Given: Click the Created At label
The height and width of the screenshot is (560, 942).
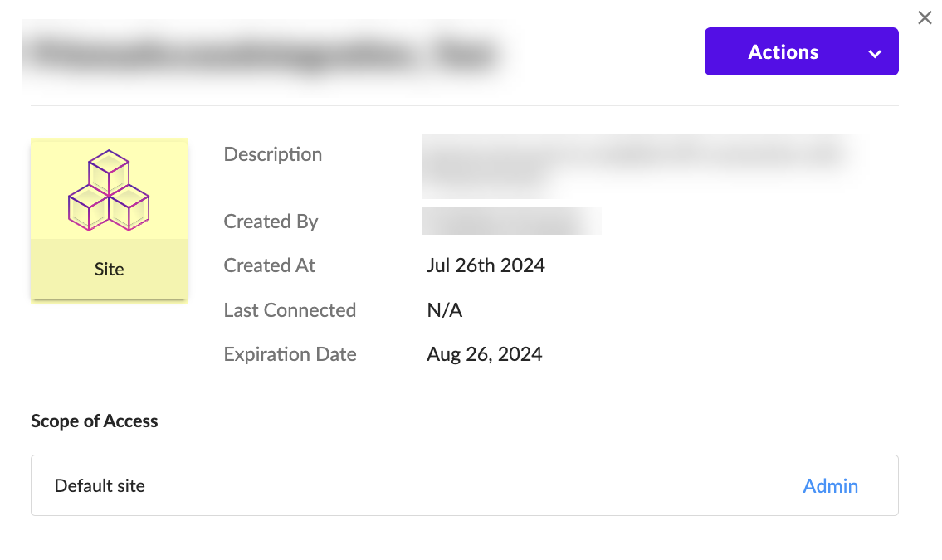Looking at the screenshot, I should pyautogui.click(x=270, y=265).
